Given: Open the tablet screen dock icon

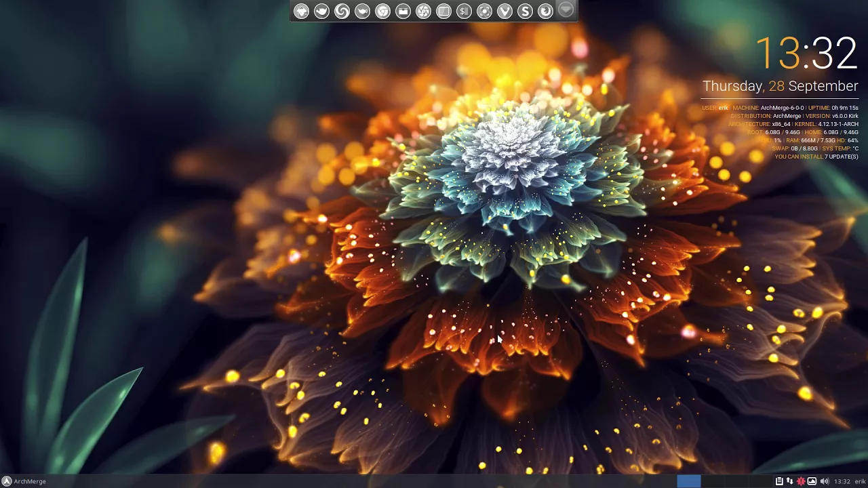Looking at the screenshot, I should click(x=443, y=11).
